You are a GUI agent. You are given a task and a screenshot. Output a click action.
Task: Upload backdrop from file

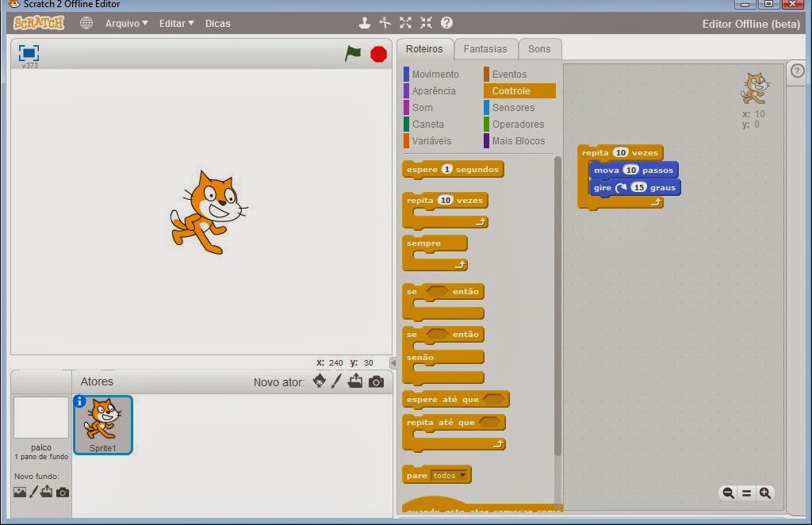click(47, 492)
